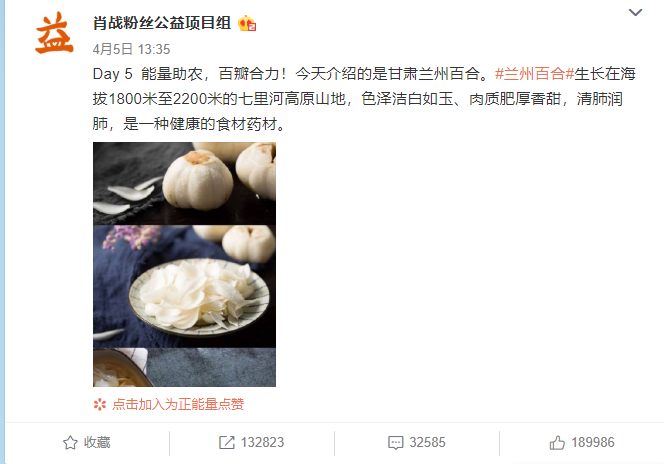This screenshot has width=664, height=464.
Task: Expand the post options chevron
Action: [x=635, y=12]
